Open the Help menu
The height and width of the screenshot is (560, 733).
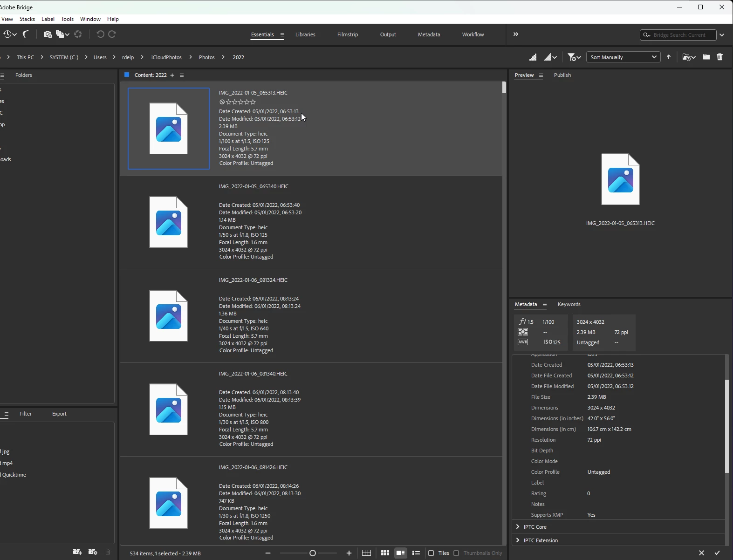click(x=113, y=19)
